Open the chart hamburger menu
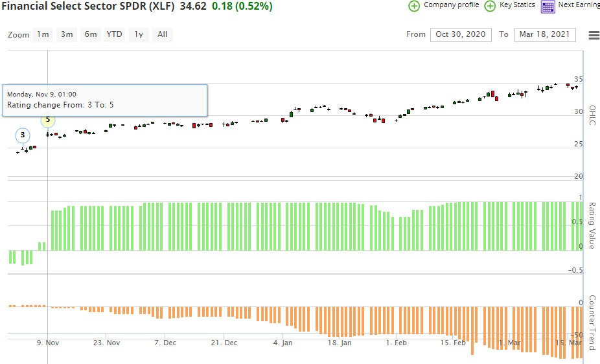 pyautogui.click(x=594, y=35)
